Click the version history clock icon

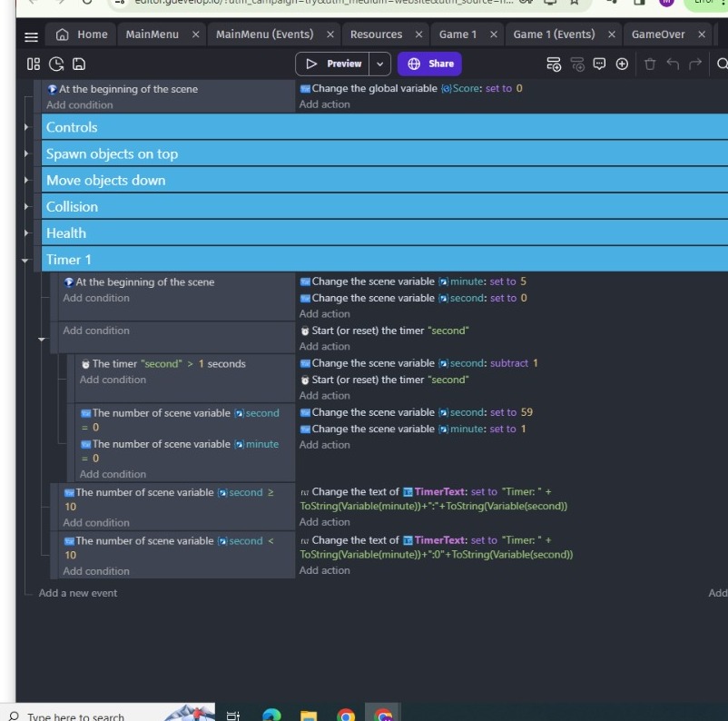point(55,64)
